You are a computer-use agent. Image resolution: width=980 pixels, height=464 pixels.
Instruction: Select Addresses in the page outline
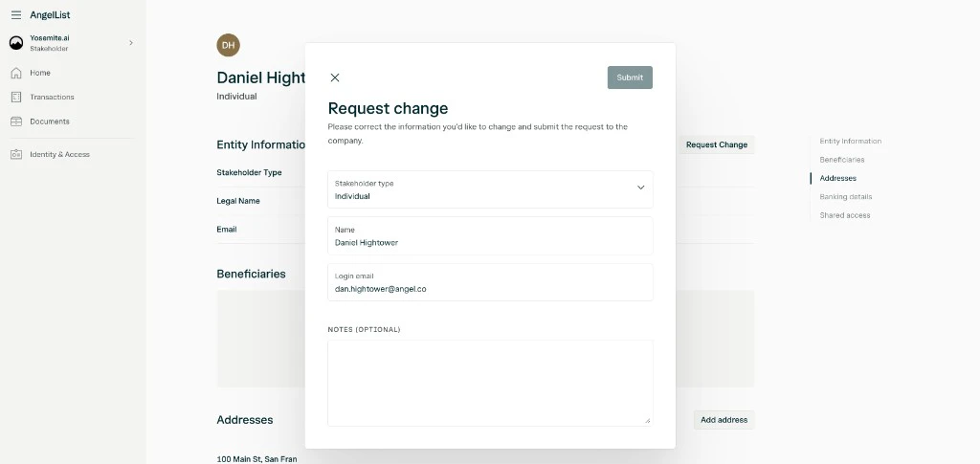838,178
